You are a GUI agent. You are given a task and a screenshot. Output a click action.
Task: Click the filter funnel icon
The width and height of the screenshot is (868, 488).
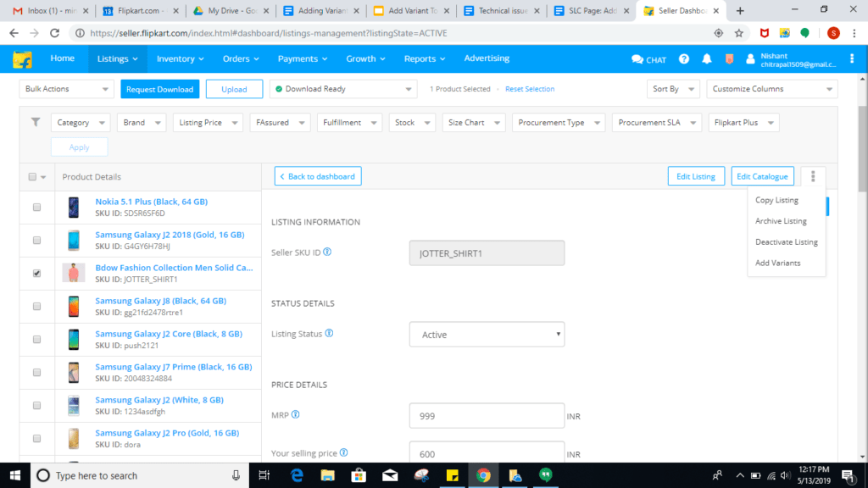point(36,122)
